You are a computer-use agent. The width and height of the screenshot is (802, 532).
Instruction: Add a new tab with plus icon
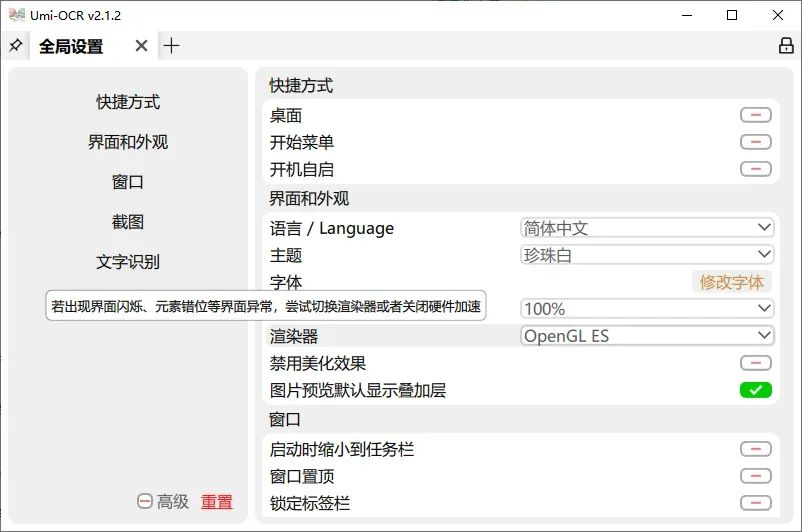171,46
